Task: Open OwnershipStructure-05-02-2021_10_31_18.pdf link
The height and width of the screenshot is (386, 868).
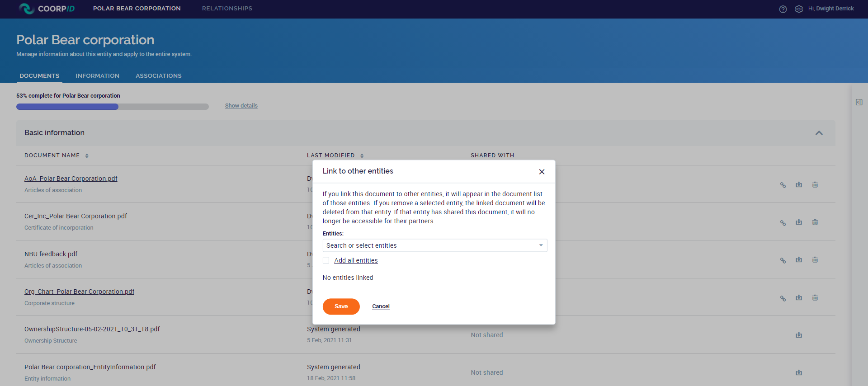Action: [92, 329]
